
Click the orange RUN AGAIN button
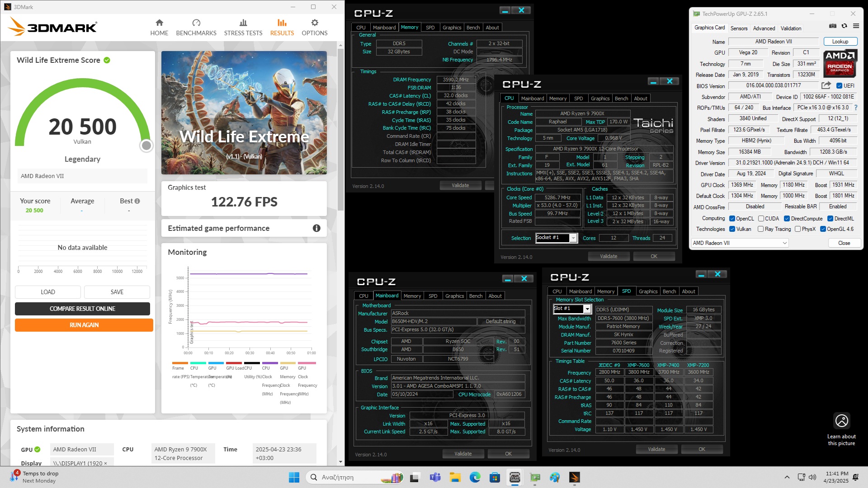(x=84, y=325)
